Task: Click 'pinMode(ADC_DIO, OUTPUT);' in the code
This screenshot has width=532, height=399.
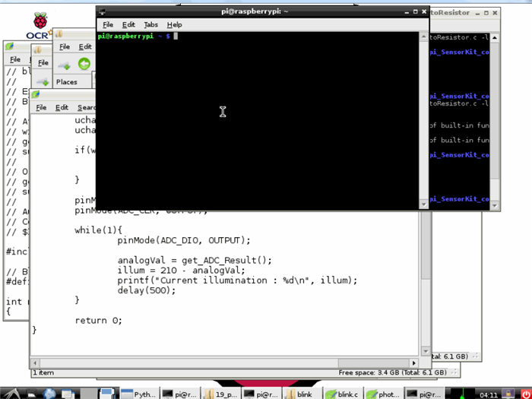Action: pos(184,240)
